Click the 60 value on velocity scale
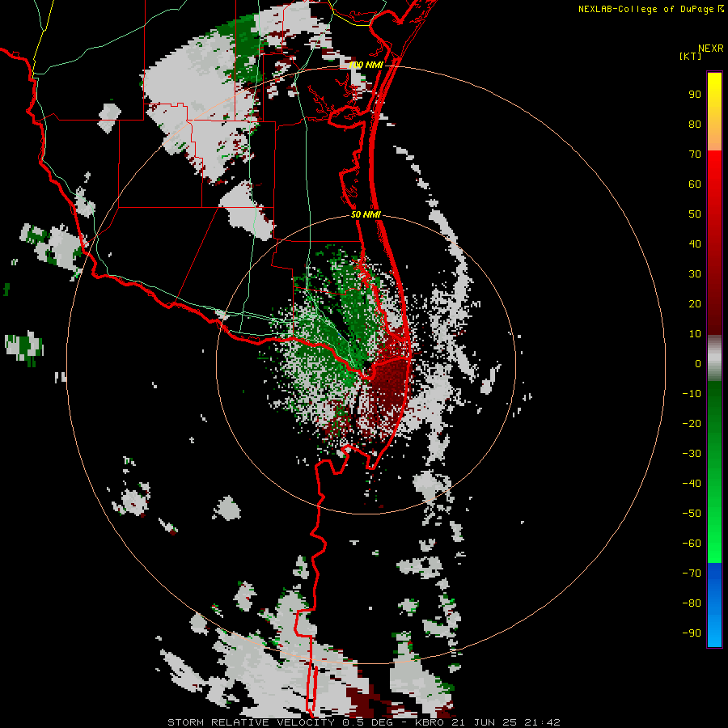The height and width of the screenshot is (728, 728). (695, 184)
